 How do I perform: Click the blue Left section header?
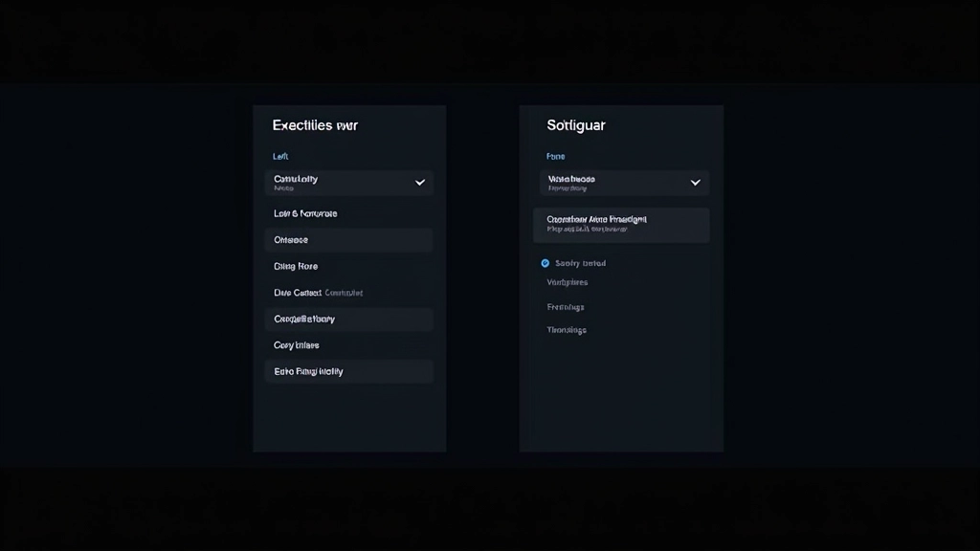tap(279, 156)
